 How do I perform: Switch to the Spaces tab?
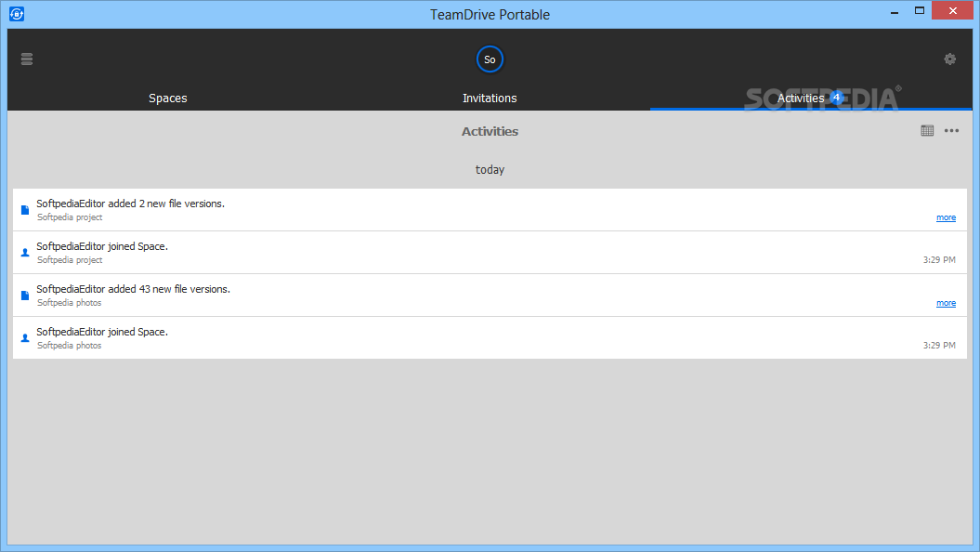coord(167,99)
